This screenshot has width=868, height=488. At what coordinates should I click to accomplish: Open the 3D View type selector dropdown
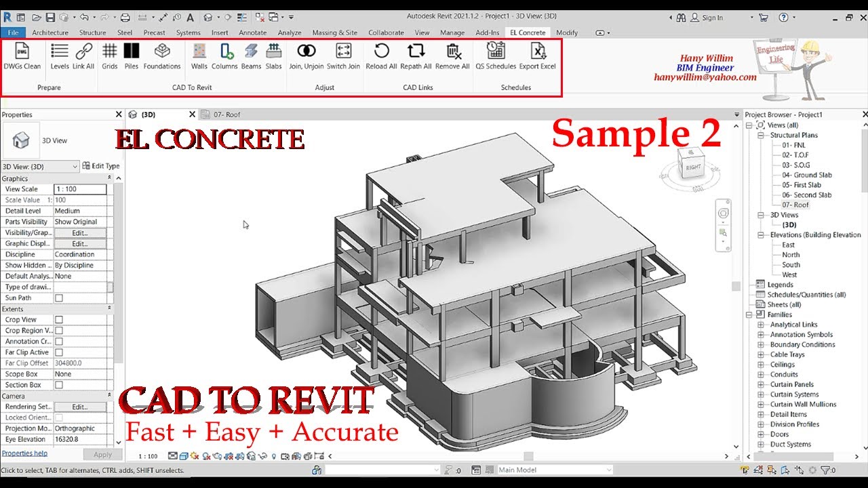tap(40, 166)
